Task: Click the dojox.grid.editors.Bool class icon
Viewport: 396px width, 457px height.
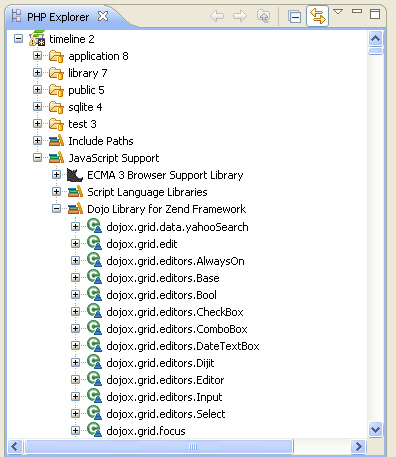Action: 94,294
